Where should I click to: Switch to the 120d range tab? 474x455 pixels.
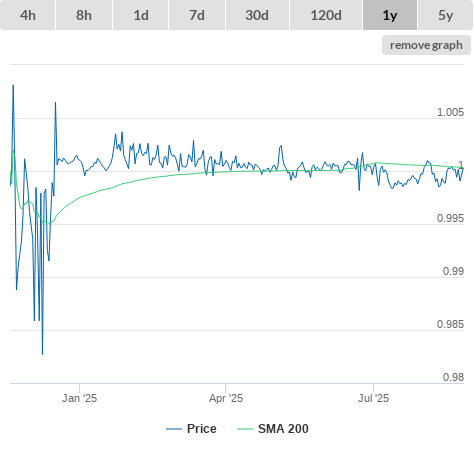pyautogui.click(x=326, y=15)
